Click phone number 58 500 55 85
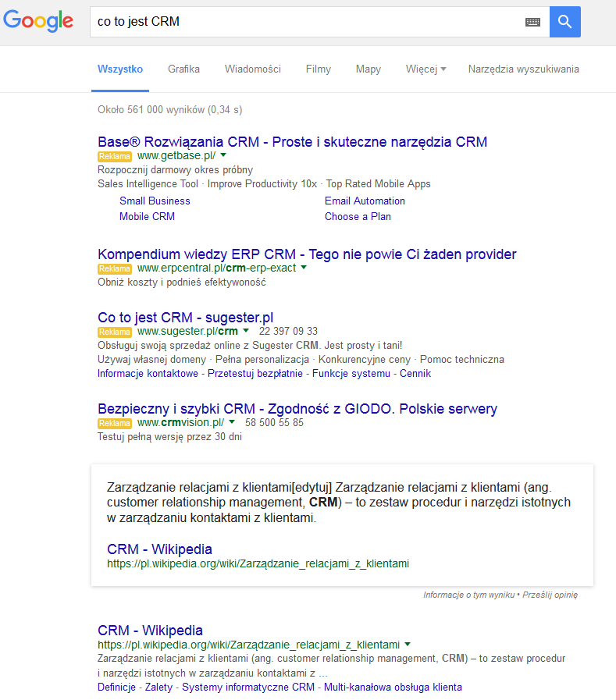This screenshot has width=616, height=700. tap(274, 422)
